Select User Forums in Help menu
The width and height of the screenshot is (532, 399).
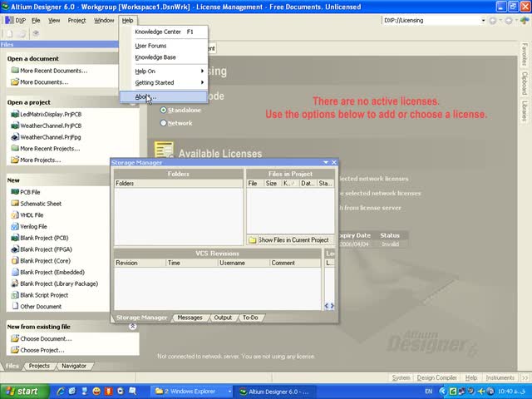click(x=164, y=46)
